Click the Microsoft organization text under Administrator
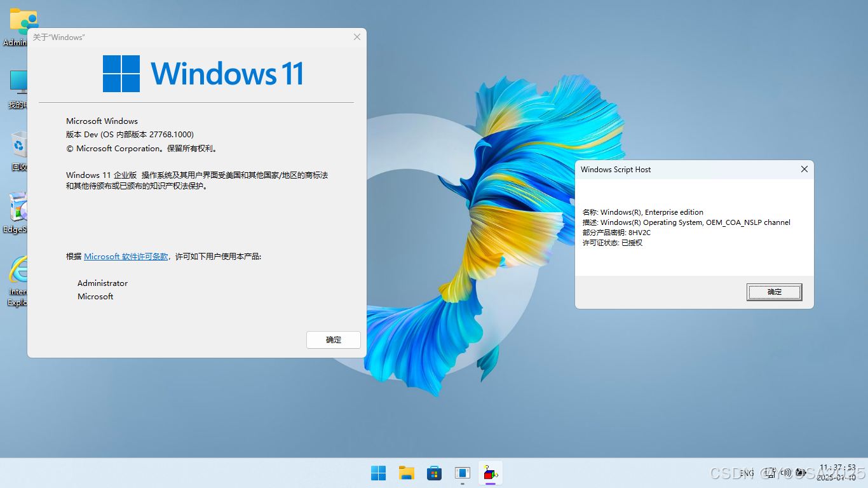Screen dimensions: 868x488 click(95, 297)
